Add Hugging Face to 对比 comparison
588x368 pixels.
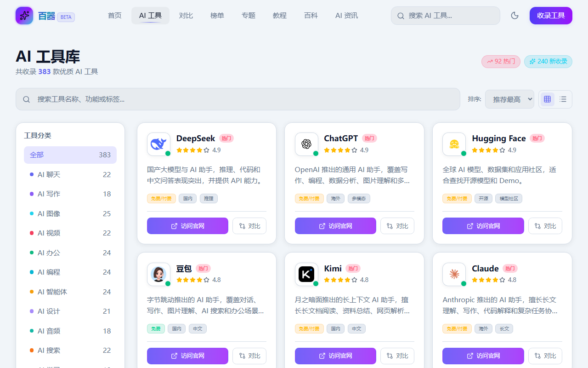point(545,226)
